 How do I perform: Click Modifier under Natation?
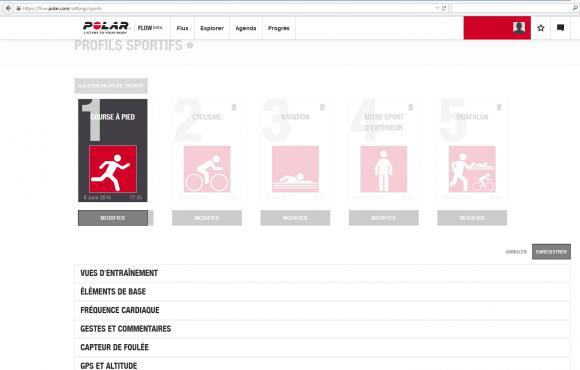pos(295,218)
